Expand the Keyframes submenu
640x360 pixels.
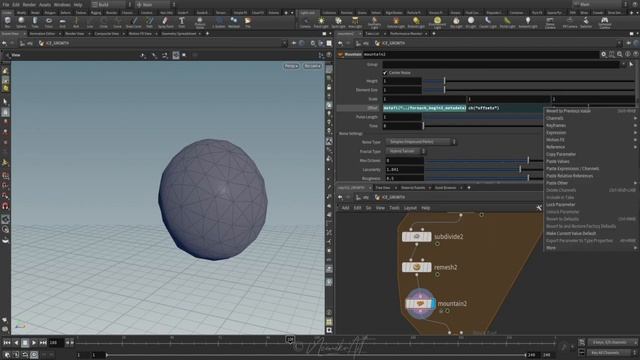click(590, 126)
